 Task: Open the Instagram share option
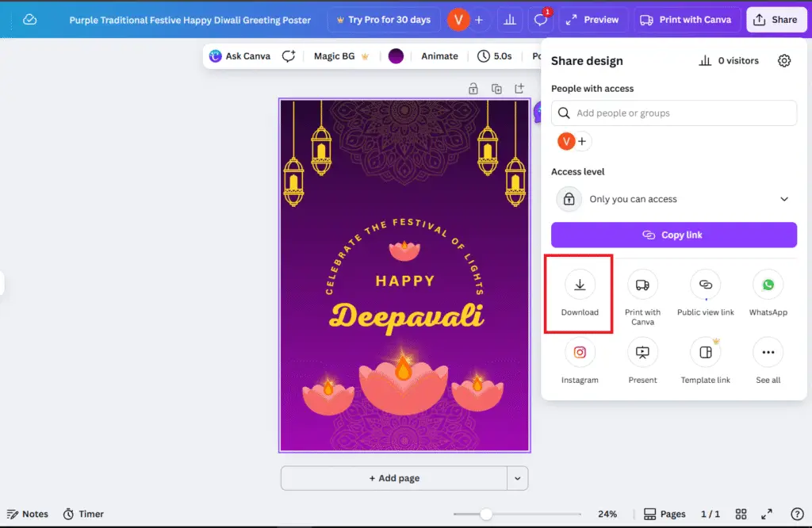click(x=580, y=353)
